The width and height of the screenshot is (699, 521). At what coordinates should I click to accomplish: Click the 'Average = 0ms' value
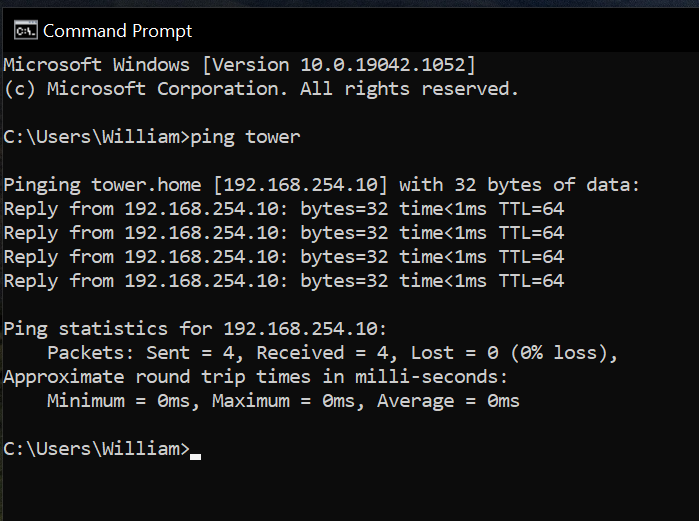tap(448, 401)
